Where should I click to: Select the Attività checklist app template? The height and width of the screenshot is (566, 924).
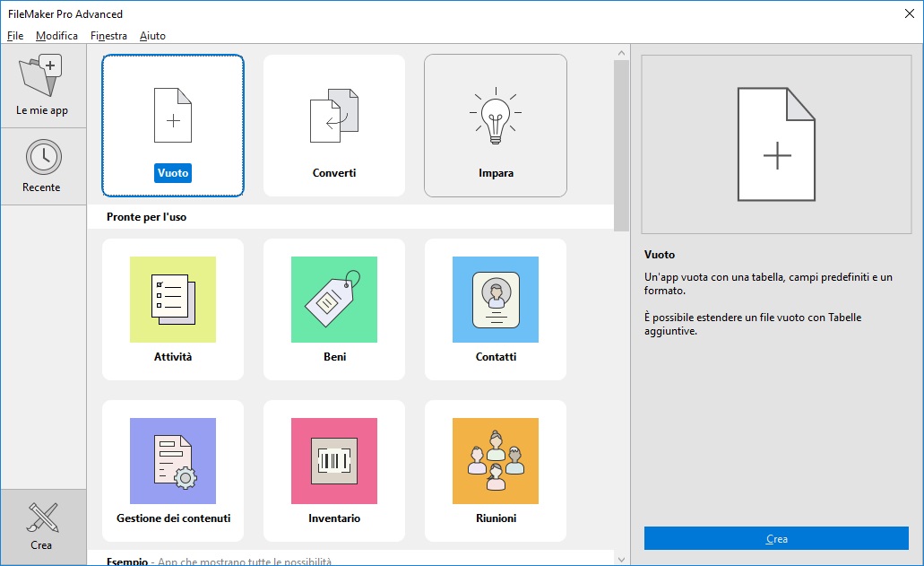coord(173,309)
